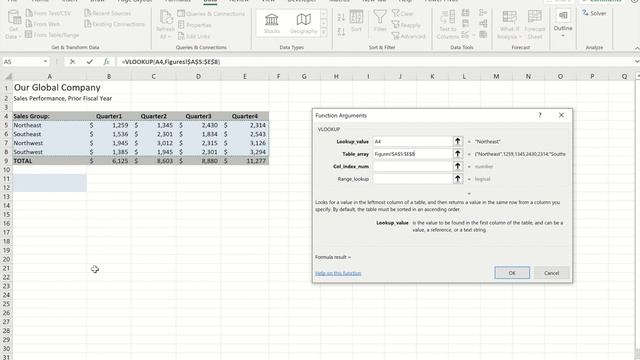Click Text to Columns
The image size is (640, 360).
(x=448, y=25)
